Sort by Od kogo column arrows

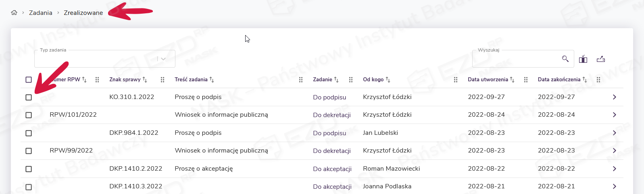[x=388, y=80]
